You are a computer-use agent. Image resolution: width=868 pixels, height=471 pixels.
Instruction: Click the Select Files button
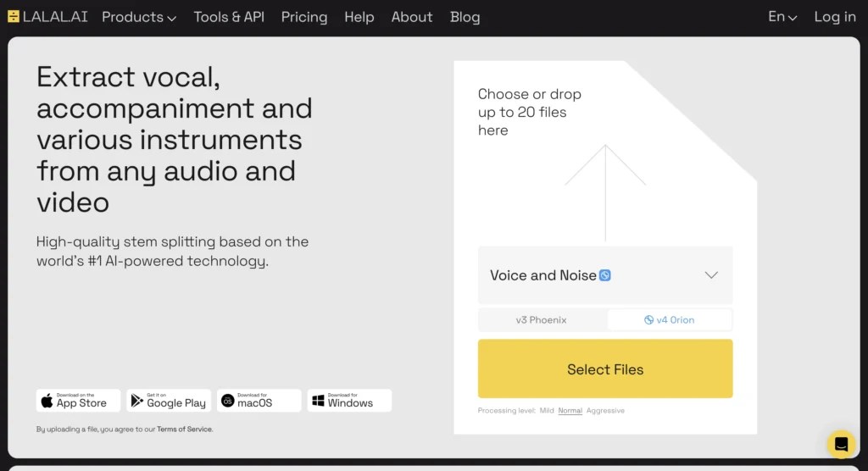[x=605, y=368]
